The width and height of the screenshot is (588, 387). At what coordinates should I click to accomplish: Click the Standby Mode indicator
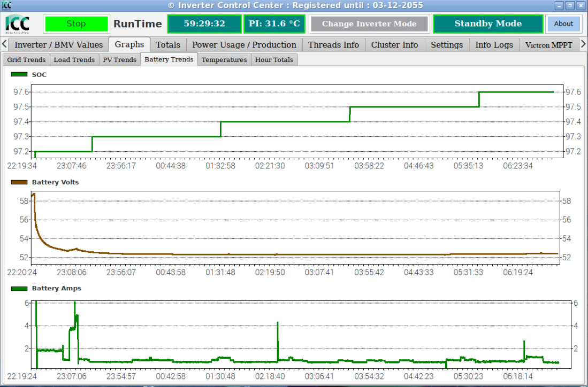pyautogui.click(x=487, y=24)
